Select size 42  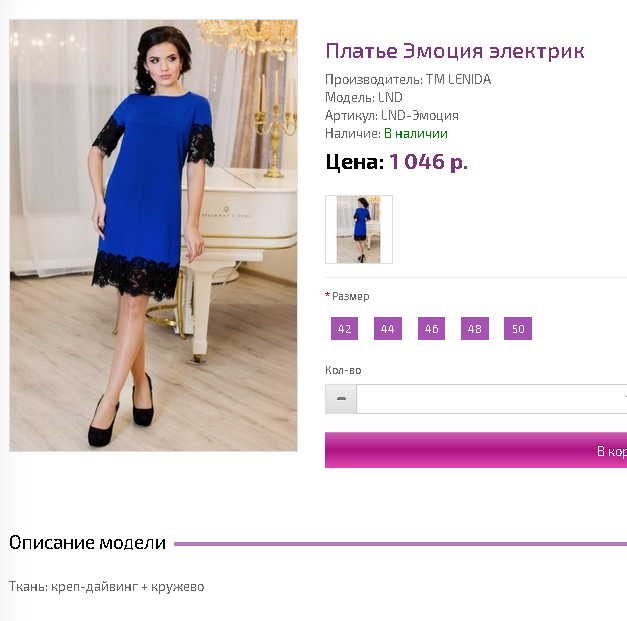click(344, 329)
